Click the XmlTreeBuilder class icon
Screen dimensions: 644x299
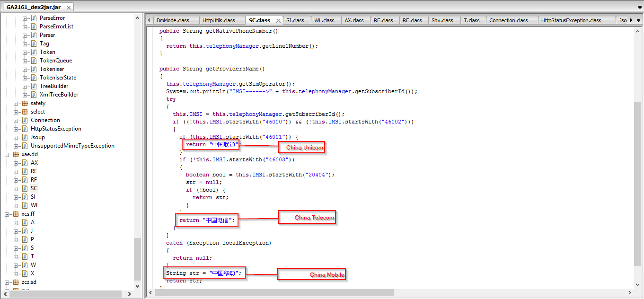coord(34,95)
